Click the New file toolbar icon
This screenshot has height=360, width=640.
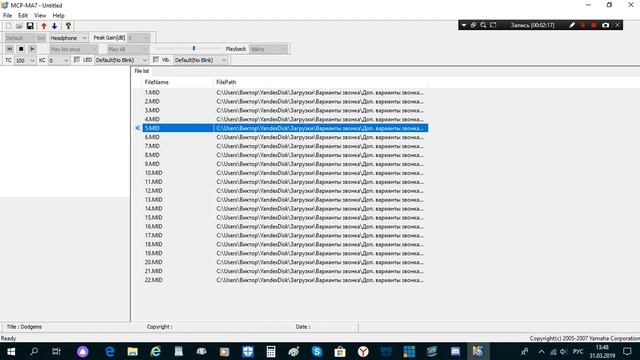pyautogui.click(x=9, y=26)
